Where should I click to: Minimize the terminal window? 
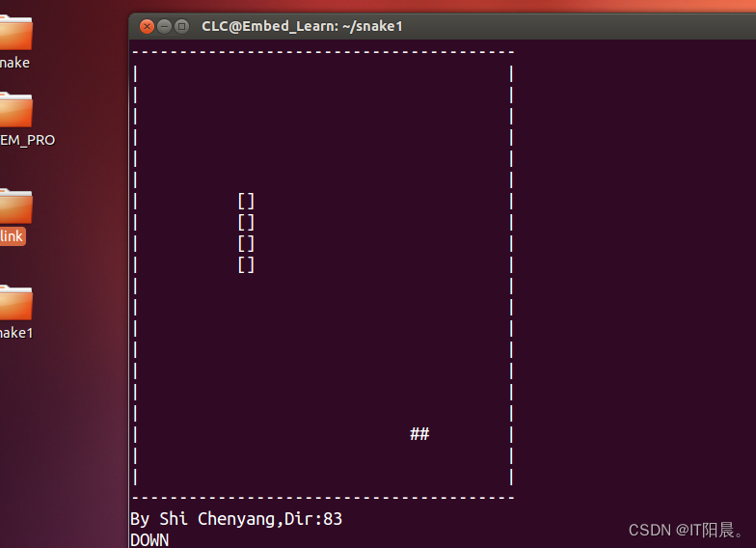(x=164, y=26)
